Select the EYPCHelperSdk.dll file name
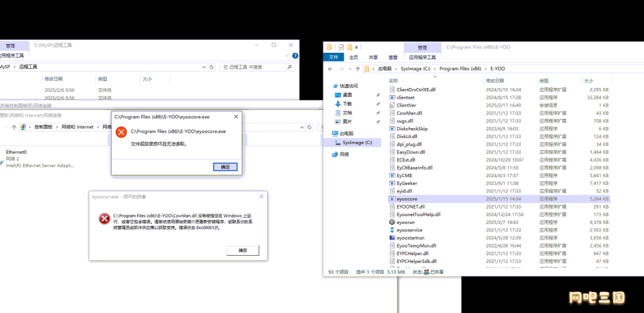 416,261
